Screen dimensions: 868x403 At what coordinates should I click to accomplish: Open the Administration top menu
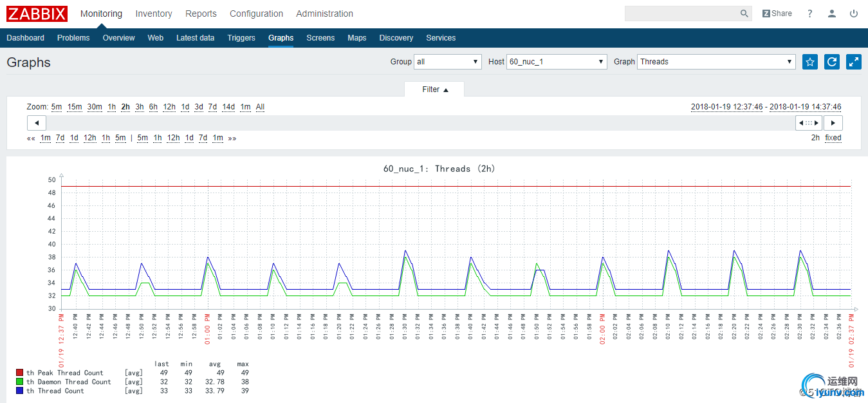(324, 14)
